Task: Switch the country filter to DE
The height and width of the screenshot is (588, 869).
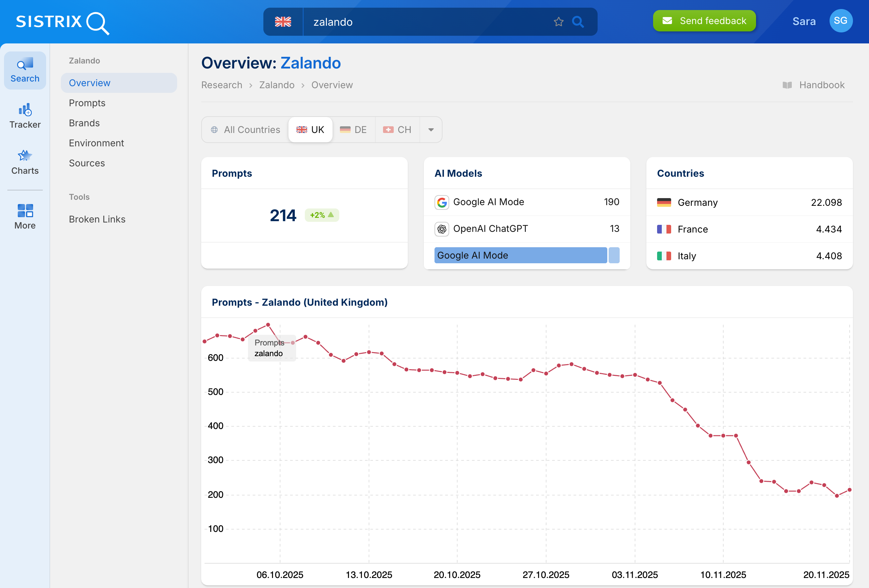Action: pos(353,129)
